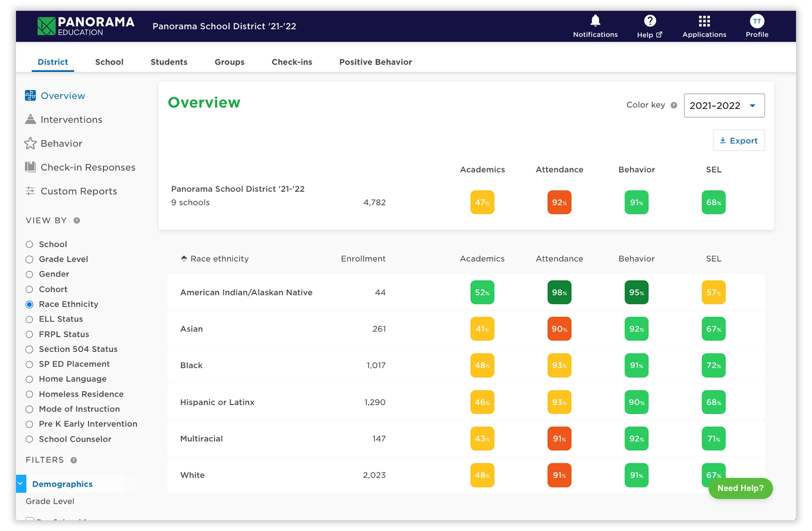This screenshot has height=531, width=812.
Task: Open the Notifications bell icon
Action: 595,21
